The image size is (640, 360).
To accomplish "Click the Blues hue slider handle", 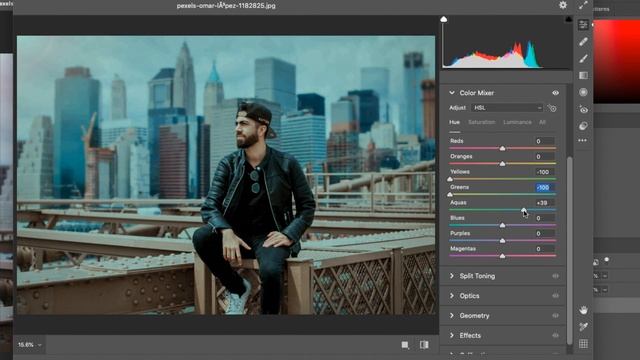I will pyautogui.click(x=502, y=225).
